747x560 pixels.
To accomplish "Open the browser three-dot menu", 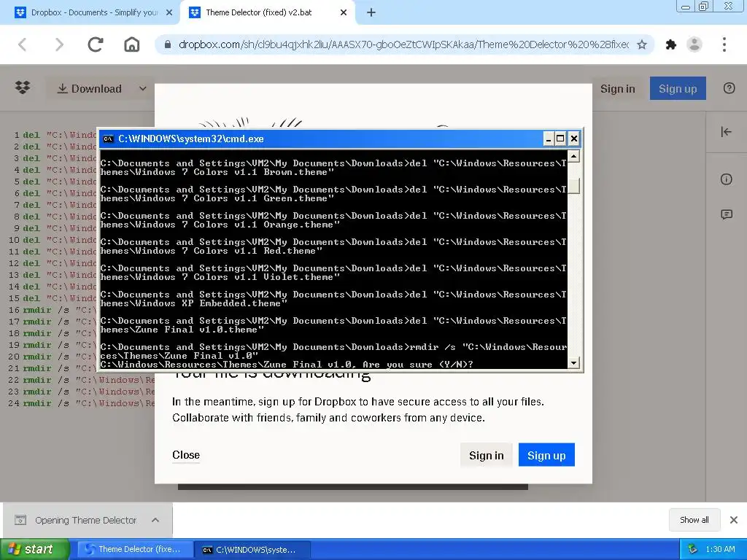I will pos(724,44).
